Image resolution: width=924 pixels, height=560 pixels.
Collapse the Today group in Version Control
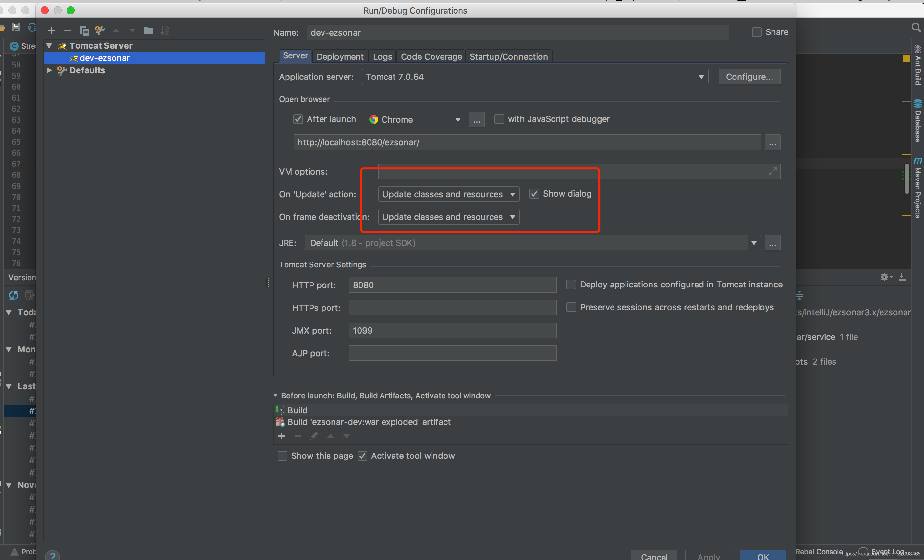[9, 312]
